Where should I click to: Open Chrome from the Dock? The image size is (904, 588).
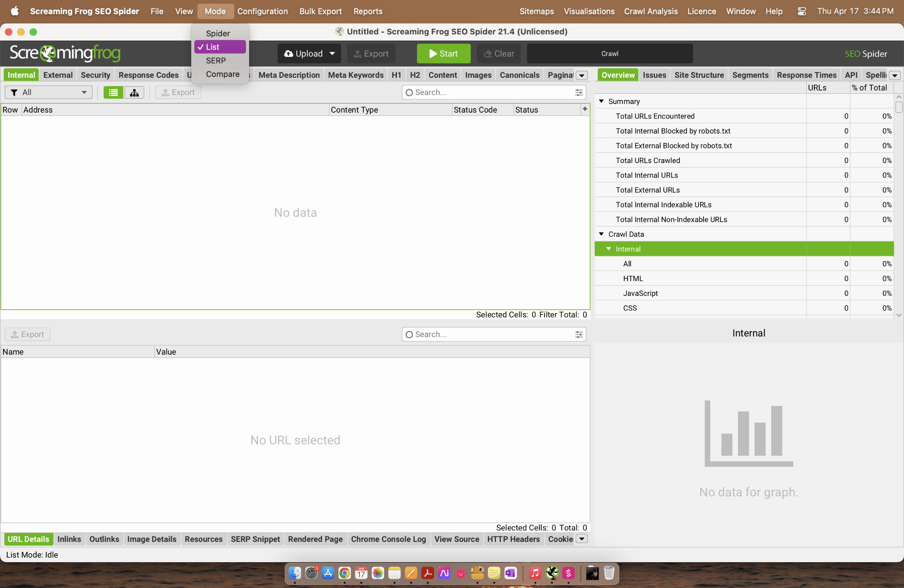coord(344,573)
